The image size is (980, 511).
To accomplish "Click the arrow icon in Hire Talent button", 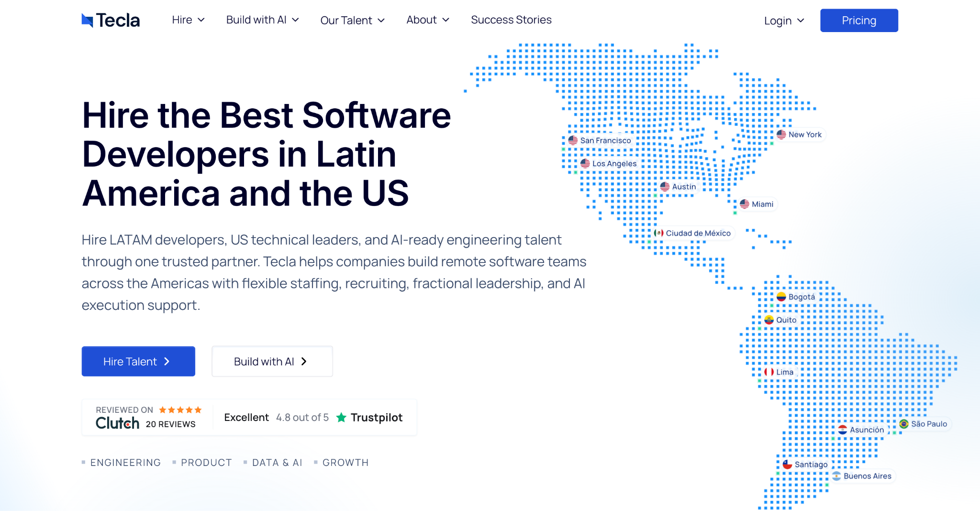I will pyautogui.click(x=167, y=362).
